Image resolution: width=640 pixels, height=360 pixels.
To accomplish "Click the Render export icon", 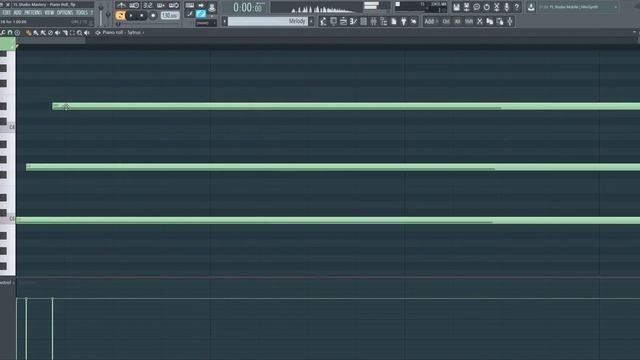I will tap(466, 7).
